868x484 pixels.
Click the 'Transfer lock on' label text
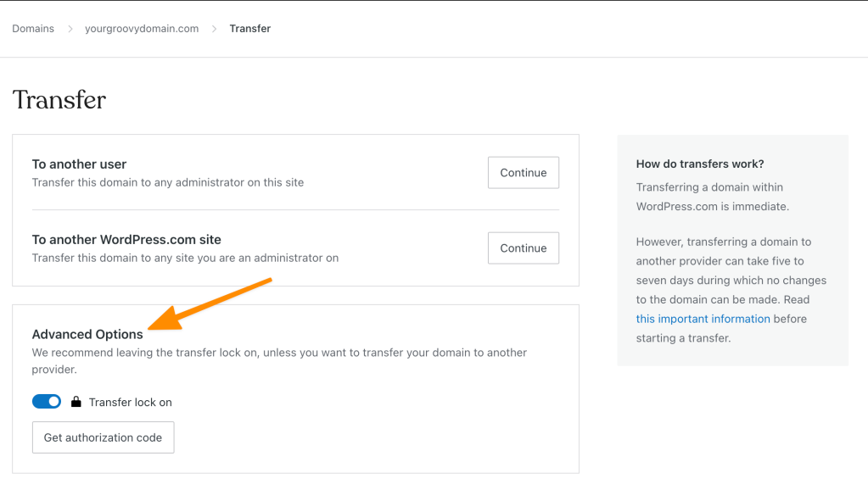point(130,402)
